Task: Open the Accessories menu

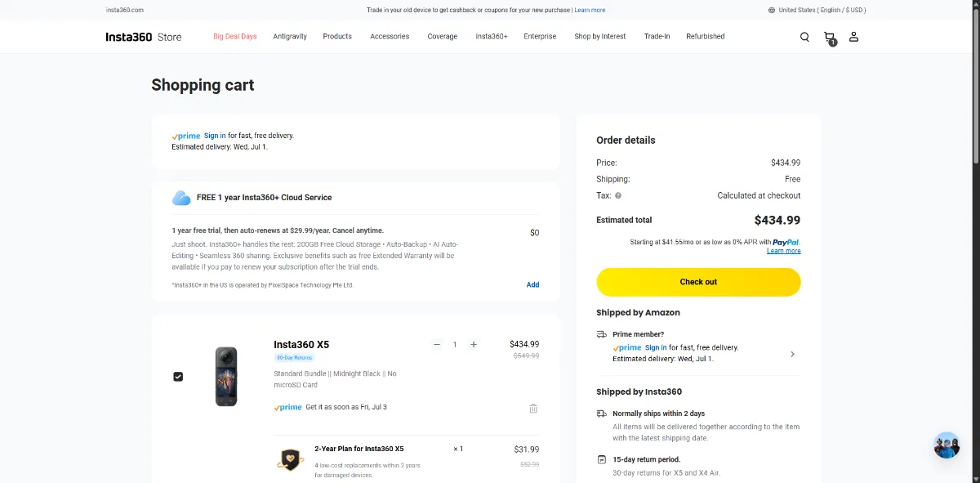Action: (x=390, y=37)
